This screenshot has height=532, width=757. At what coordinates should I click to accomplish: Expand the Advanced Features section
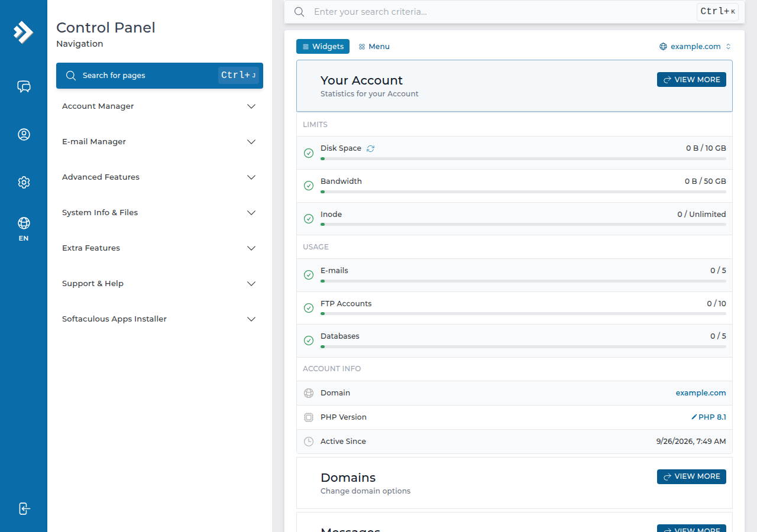160,177
